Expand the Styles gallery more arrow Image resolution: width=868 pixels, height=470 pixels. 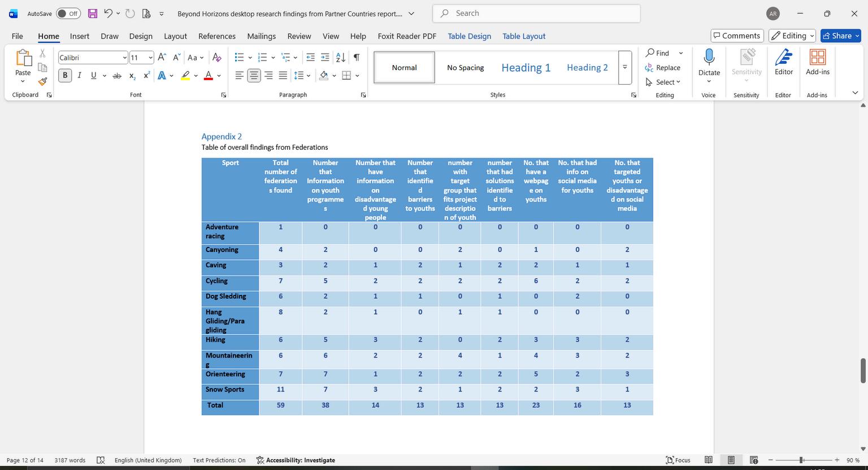click(625, 67)
